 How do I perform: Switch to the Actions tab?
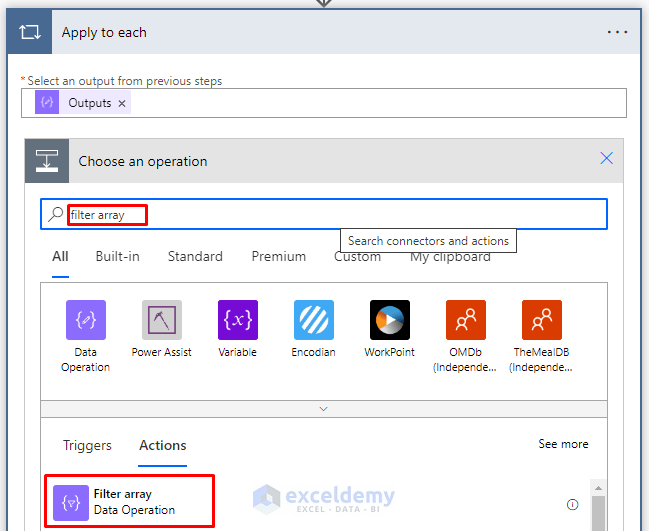coord(163,445)
